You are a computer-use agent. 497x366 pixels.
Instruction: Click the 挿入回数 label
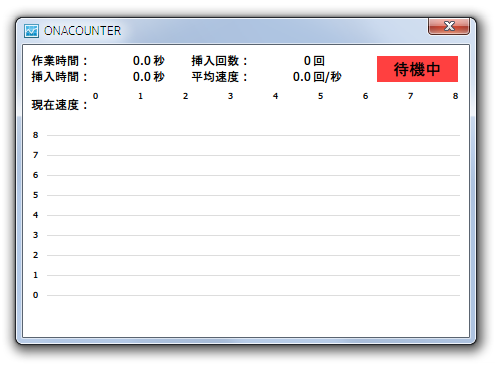click(x=219, y=61)
